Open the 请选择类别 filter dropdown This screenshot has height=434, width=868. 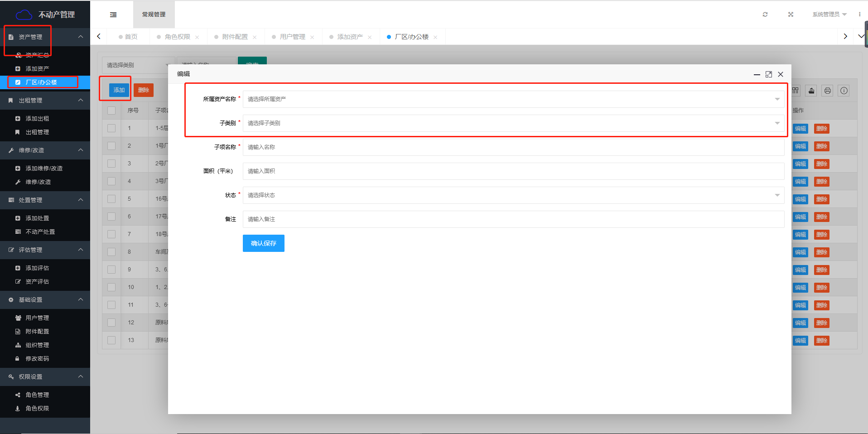click(138, 65)
